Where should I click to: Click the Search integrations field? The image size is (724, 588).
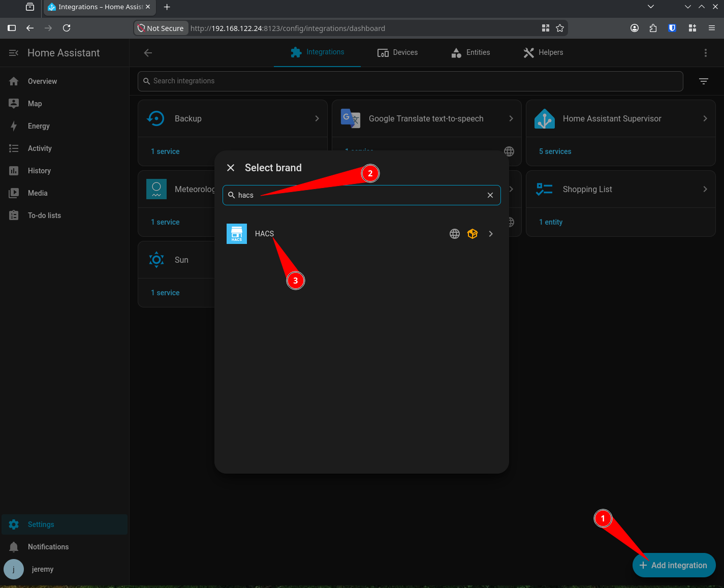coord(411,81)
